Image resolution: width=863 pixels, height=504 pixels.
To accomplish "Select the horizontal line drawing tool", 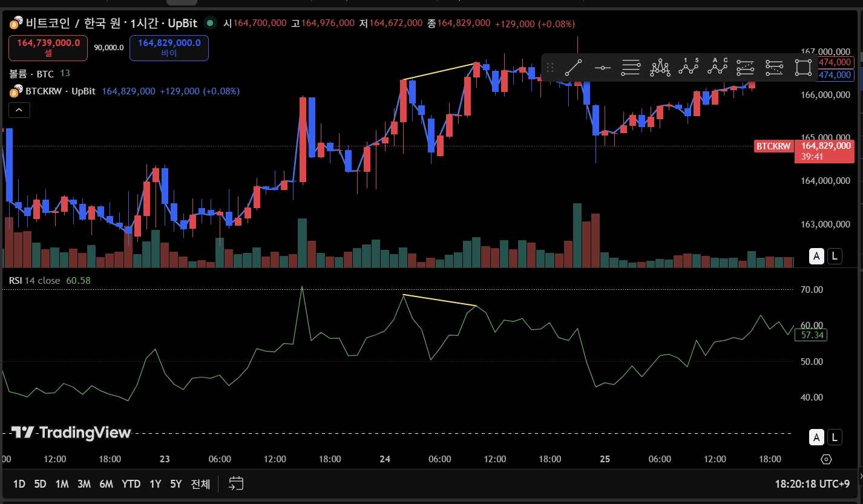I will tap(602, 68).
